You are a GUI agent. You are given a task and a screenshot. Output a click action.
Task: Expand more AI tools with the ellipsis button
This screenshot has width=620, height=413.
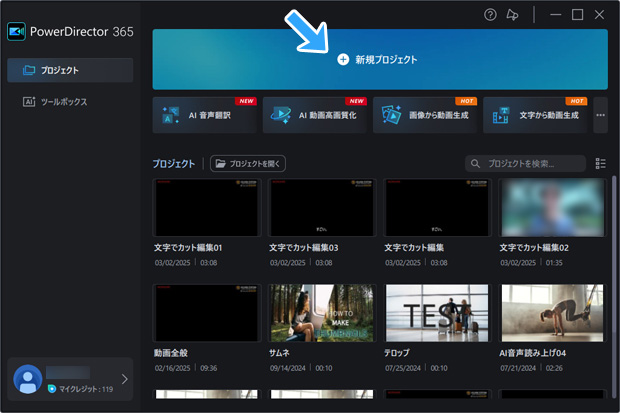pyautogui.click(x=601, y=115)
